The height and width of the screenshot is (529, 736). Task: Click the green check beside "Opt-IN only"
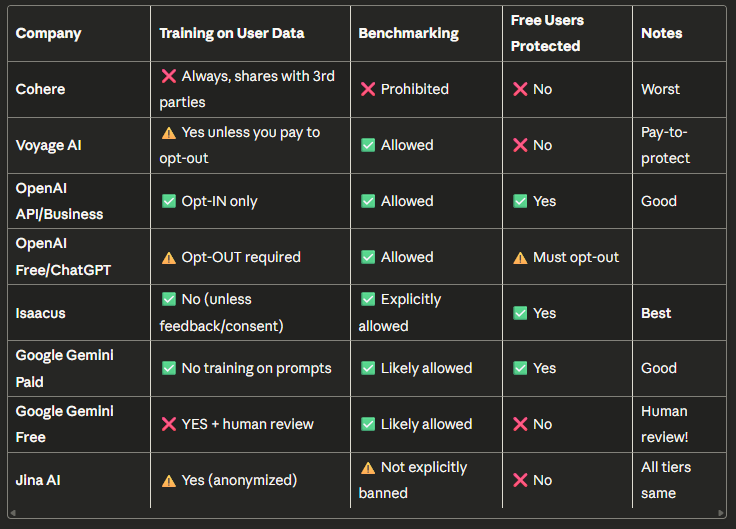[168, 201]
